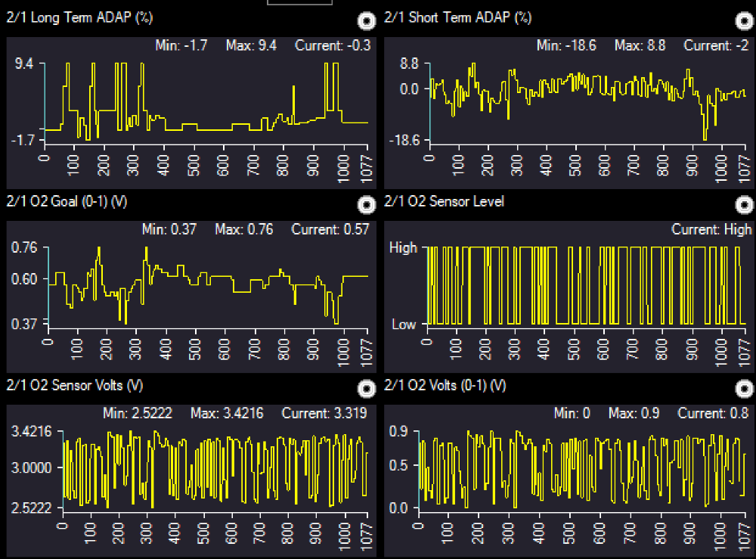The width and height of the screenshot is (756, 559).
Task: Select the "Min: -18.6" statistic
Action: (566, 45)
